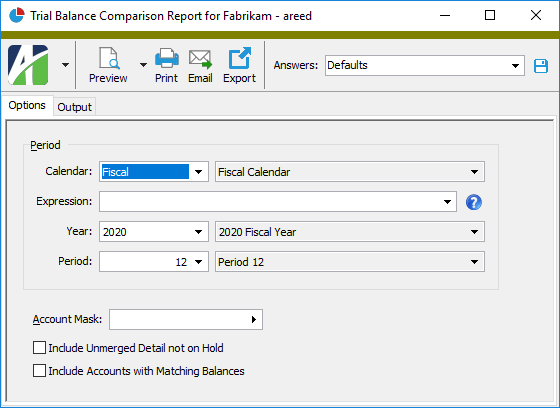Screen dimensions: 560x408
Task: Click the save answers floppy disk icon
Action: [541, 66]
